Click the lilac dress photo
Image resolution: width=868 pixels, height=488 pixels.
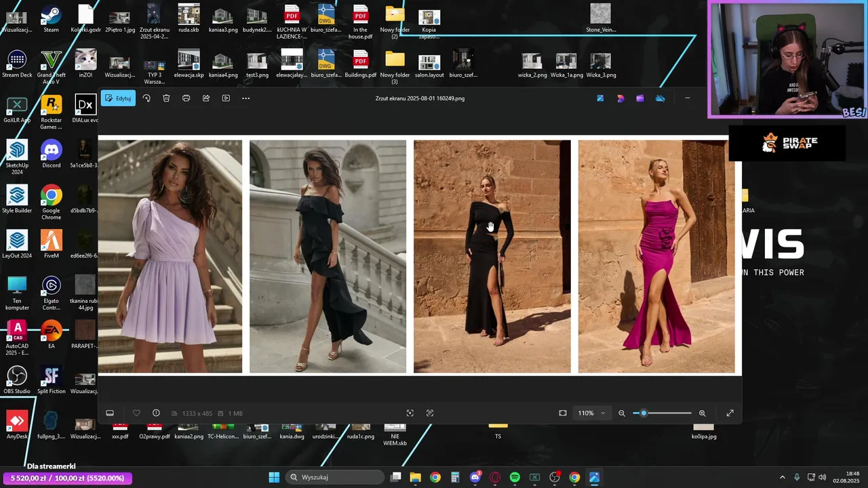pos(170,256)
